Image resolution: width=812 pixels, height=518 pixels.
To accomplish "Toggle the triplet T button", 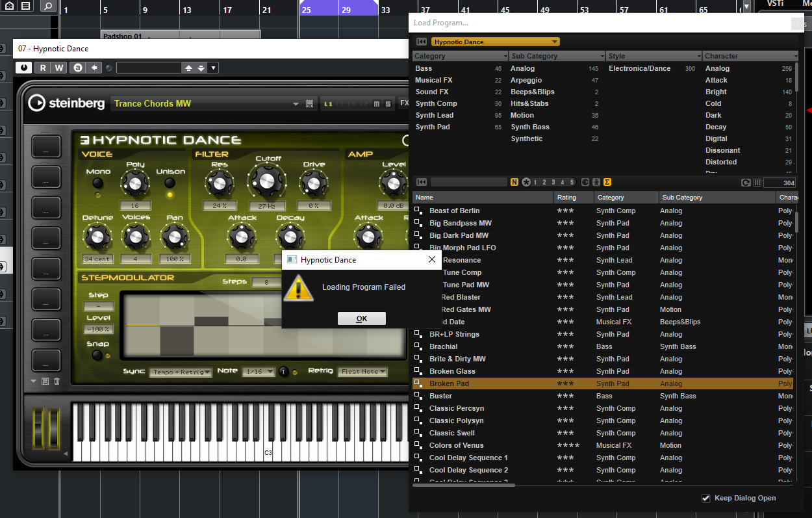I will 283,372.
